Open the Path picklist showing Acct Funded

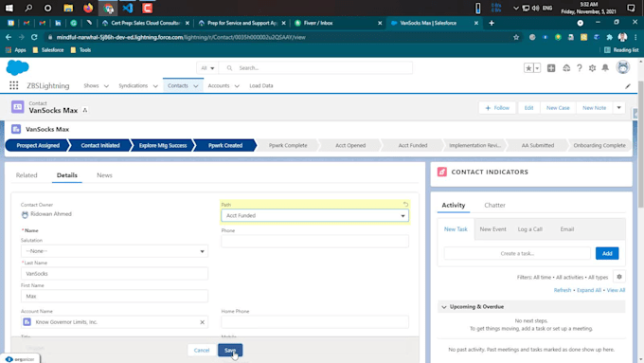[314, 215]
